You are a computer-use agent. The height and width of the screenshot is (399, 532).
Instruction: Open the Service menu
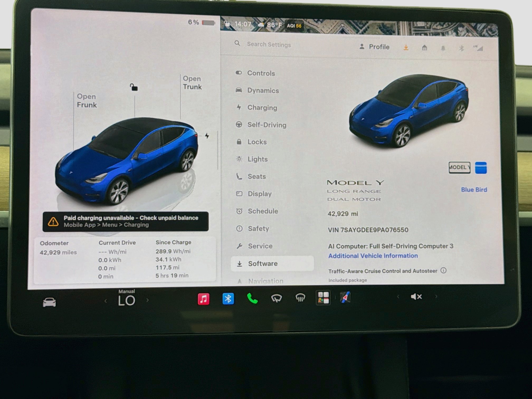pos(254,246)
